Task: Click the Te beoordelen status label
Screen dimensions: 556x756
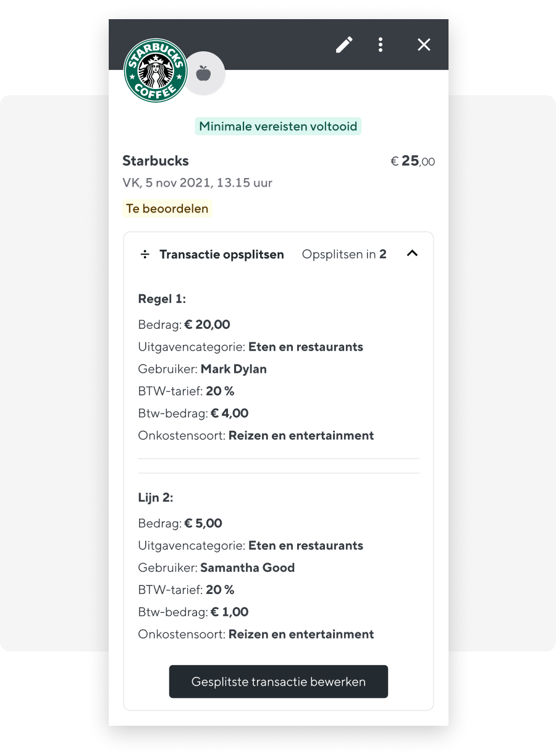Action: [x=167, y=209]
